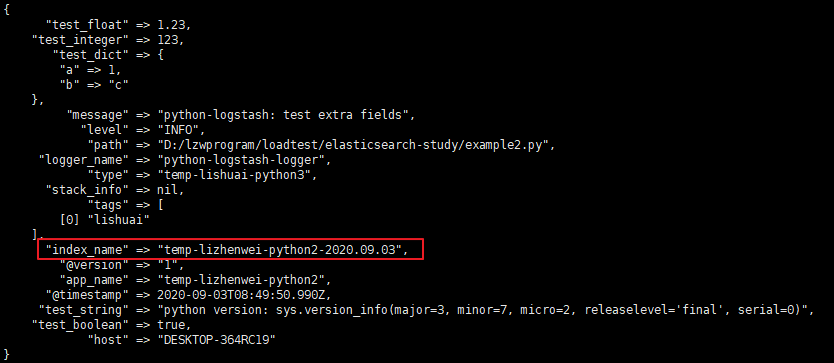
Task: Click the closing brace at the bottom
Action: (x=6, y=354)
